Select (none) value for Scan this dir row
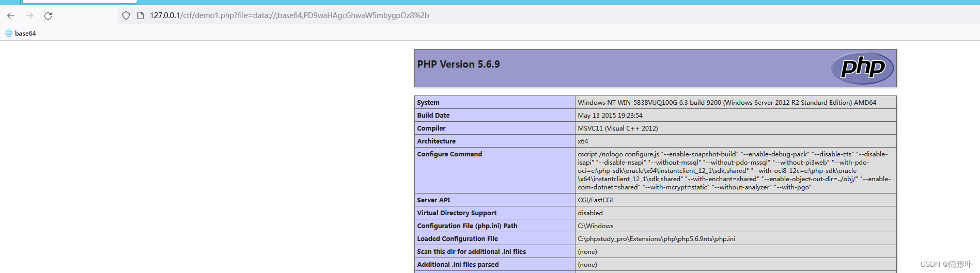This screenshot has height=273, width=980. tap(587, 252)
